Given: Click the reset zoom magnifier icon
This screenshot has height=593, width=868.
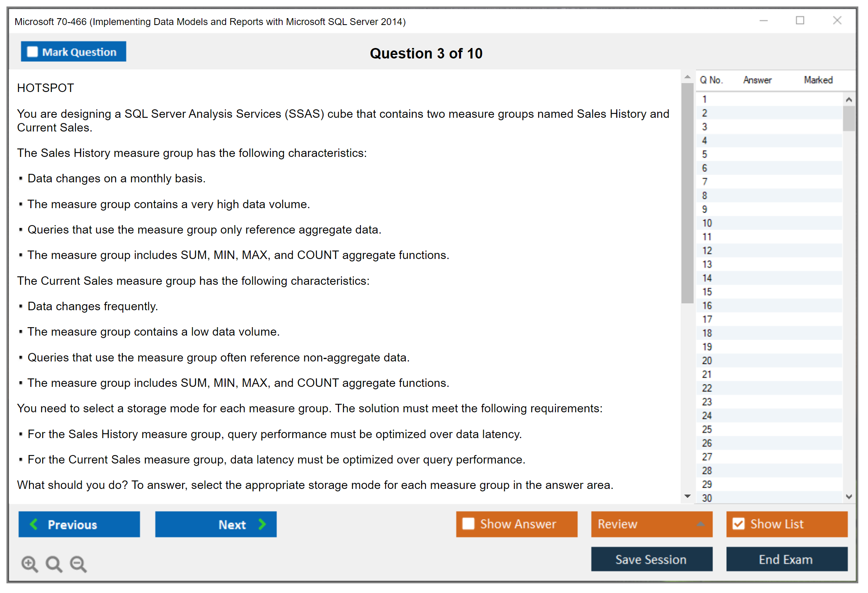Looking at the screenshot, I should pyautogui.click(x=54, y=564).
